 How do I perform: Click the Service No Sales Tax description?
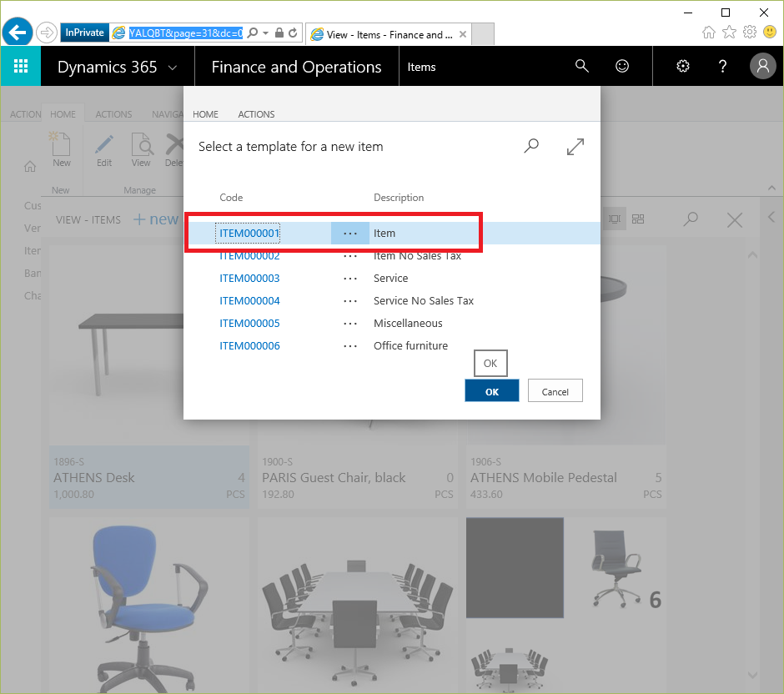tap(424, 301)
